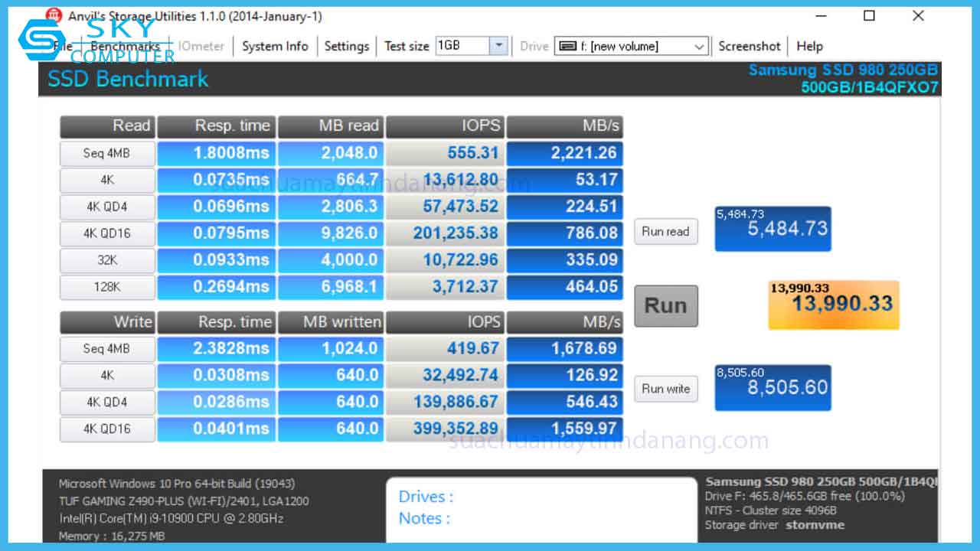
Task: Open the Benchmarks menu
Action: (x=125, y=46)
